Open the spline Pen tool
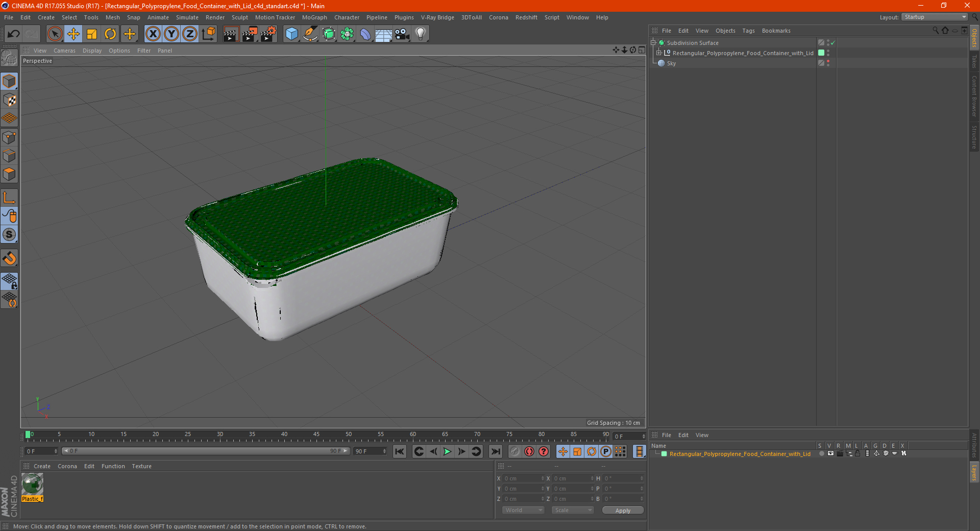Image resolution: width=980 pixels, height=531 pixels. click(310, 34)
